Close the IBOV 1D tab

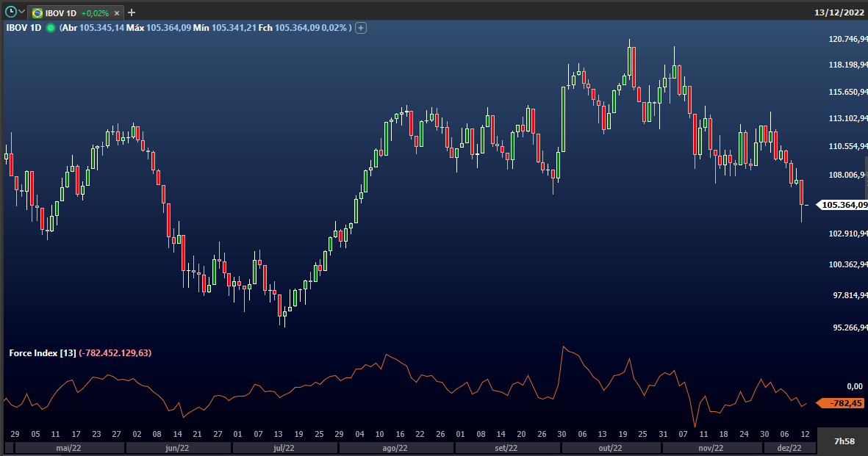point(117,12)
